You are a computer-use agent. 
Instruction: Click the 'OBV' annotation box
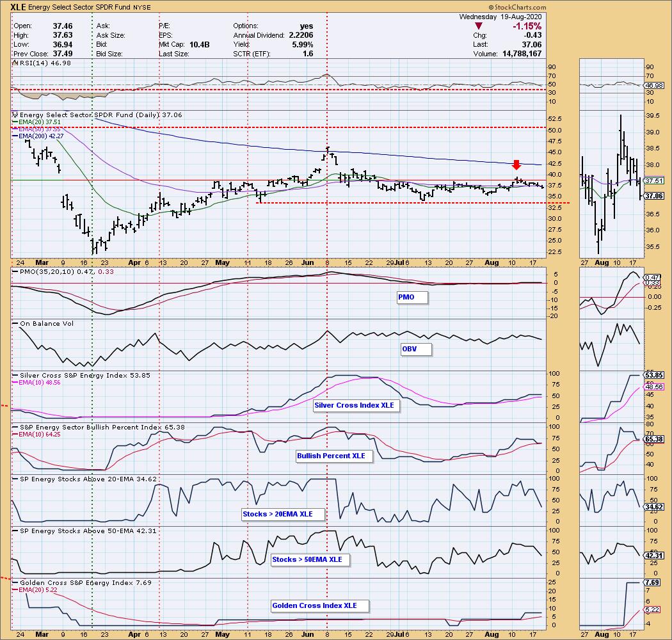416,349
